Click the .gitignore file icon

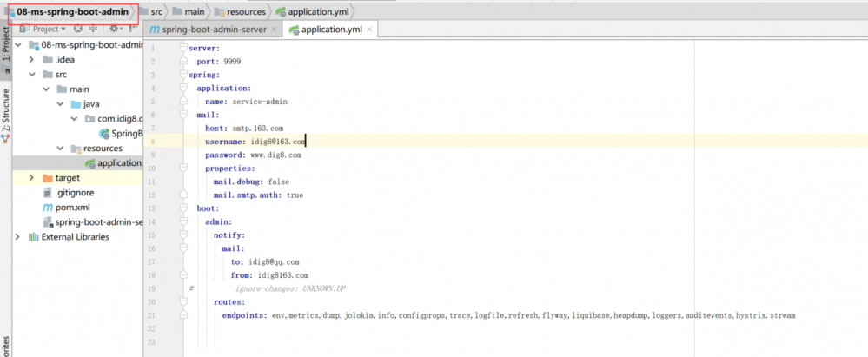click(x=48, y=193)
